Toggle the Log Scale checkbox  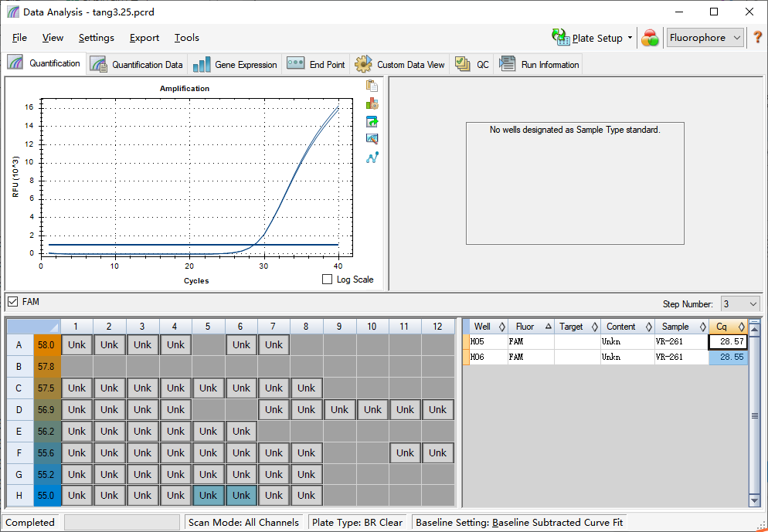327,279
